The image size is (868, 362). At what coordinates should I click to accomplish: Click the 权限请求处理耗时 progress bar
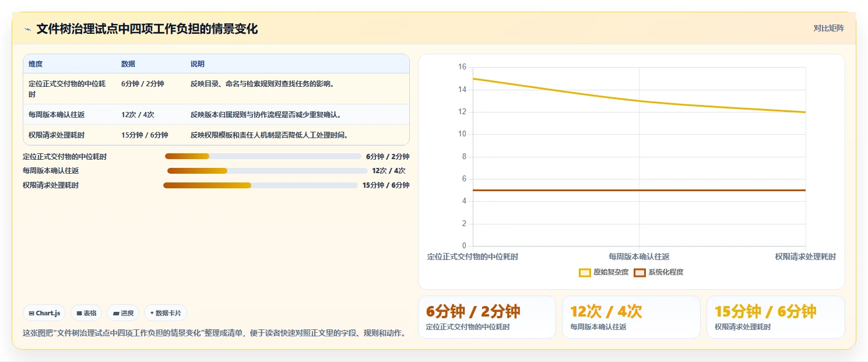coord(261,185)
